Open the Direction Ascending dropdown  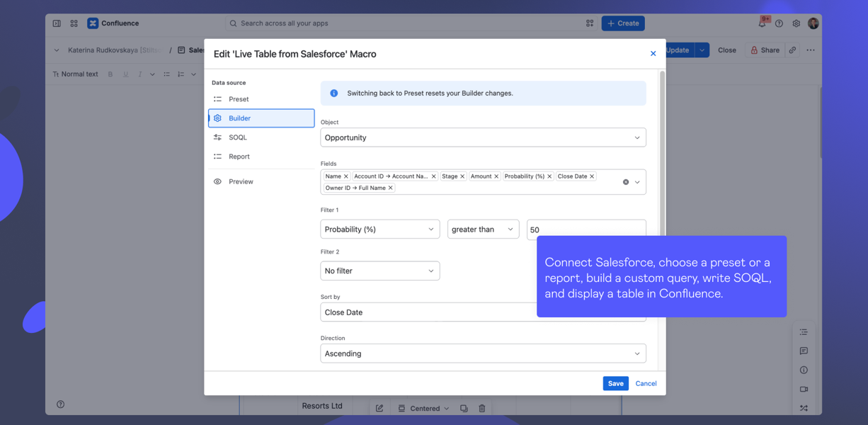coord(483,353)
